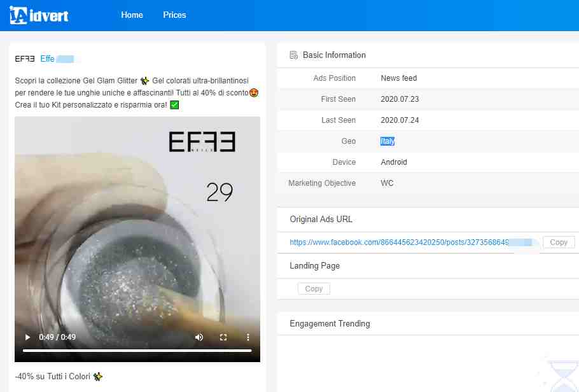
Task: Click the video timestamp 0:49 / 0:49
Action: click(x=57, y=337)
